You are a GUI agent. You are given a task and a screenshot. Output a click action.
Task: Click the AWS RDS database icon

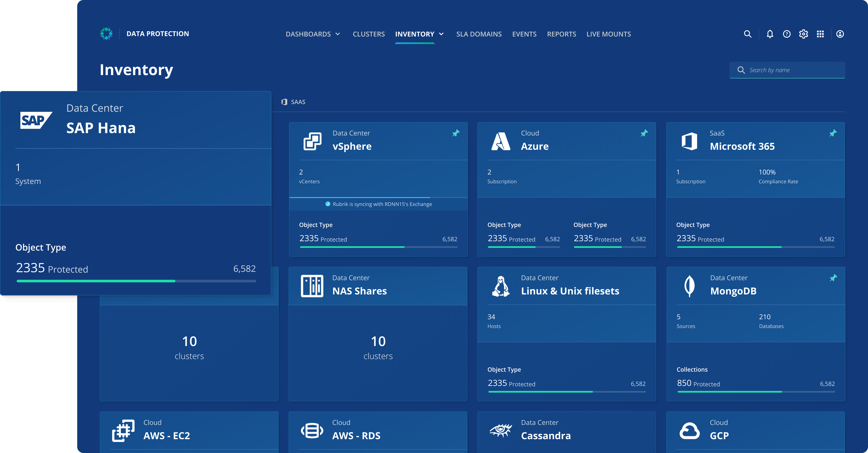point(312,431)
